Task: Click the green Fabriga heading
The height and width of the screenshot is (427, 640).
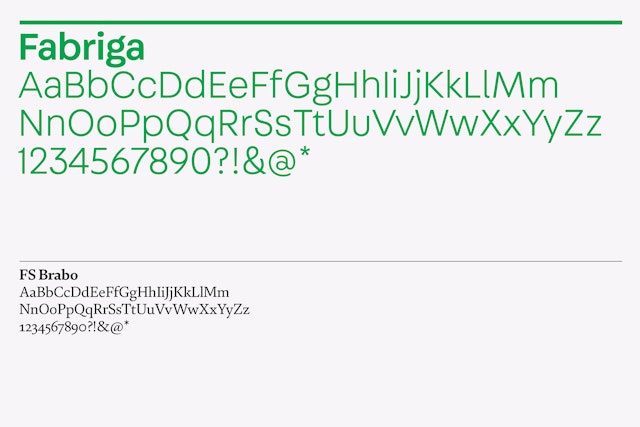Action: click(82, 49)
